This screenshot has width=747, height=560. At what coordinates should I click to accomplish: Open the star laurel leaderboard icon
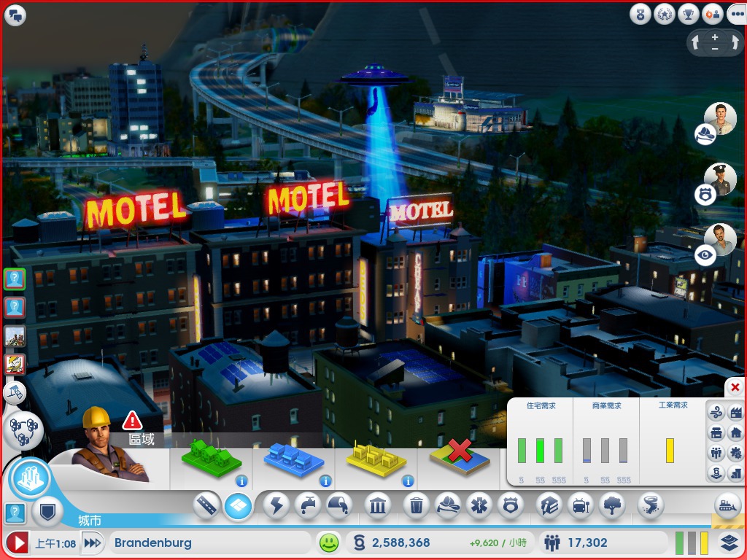[x=664, y=15]
